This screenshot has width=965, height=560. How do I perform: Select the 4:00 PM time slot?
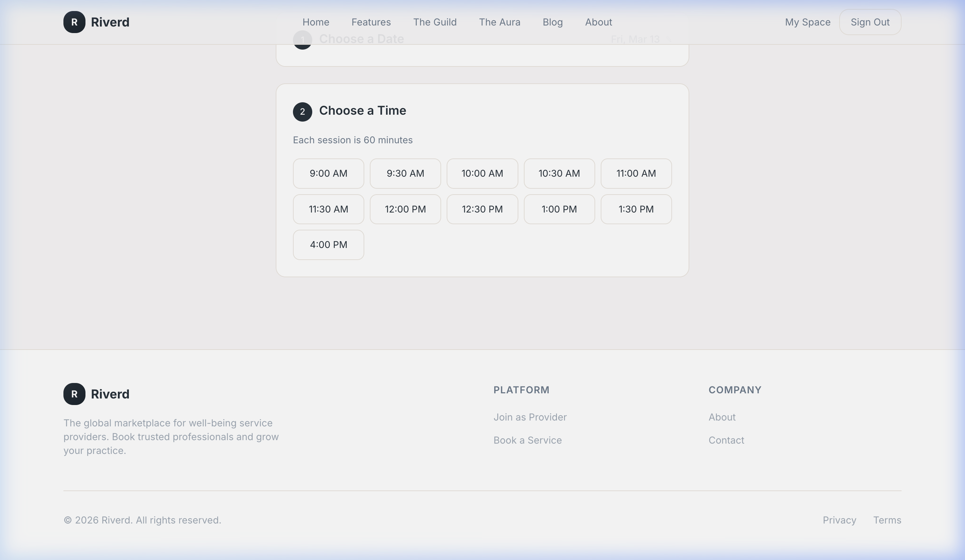coord(328,245)
